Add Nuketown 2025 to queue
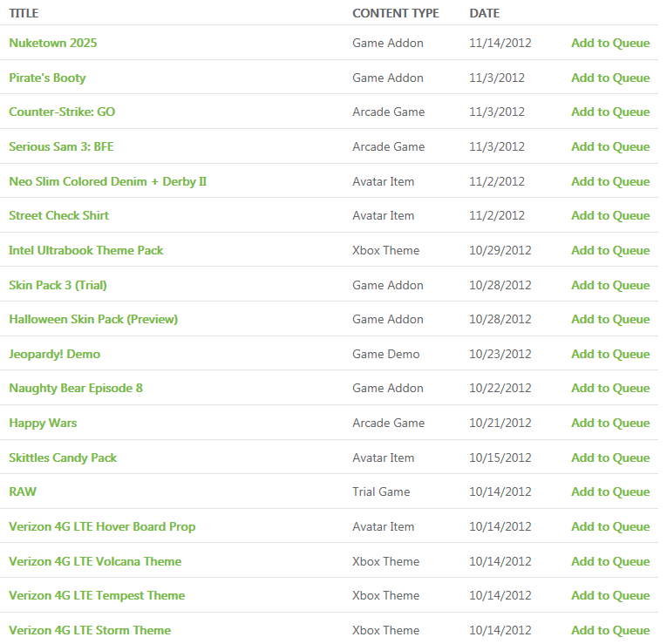This screenshot has width=667, height=644. pyautogui.click(x=610, y=43)
